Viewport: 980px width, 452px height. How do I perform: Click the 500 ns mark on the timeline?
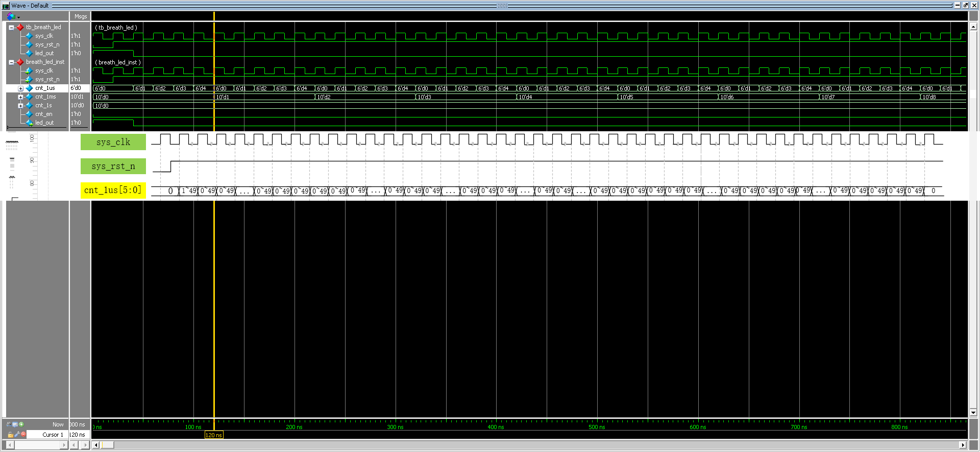(x=597, y=427)
